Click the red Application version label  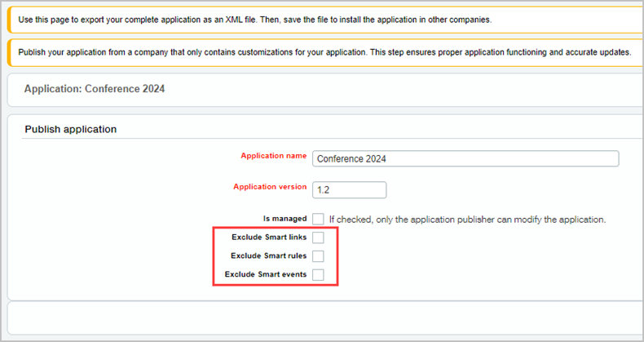[x=270, y=187]
